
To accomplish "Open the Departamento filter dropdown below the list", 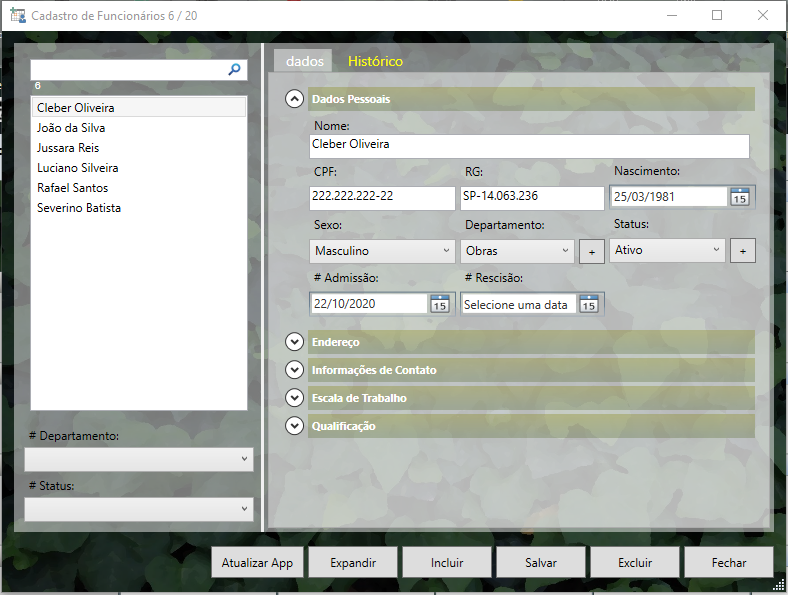I will coord(139,459).
